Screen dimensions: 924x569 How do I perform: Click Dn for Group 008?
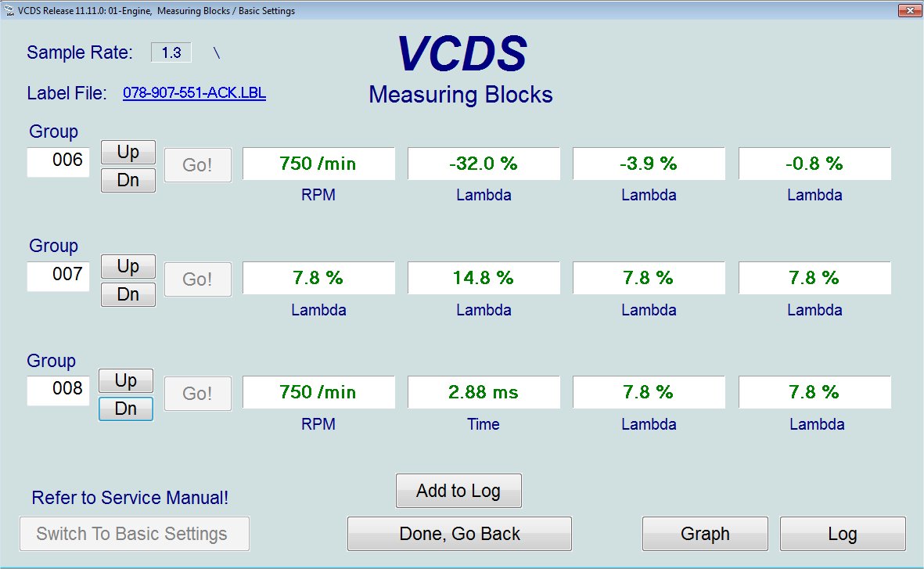point(125,409)
